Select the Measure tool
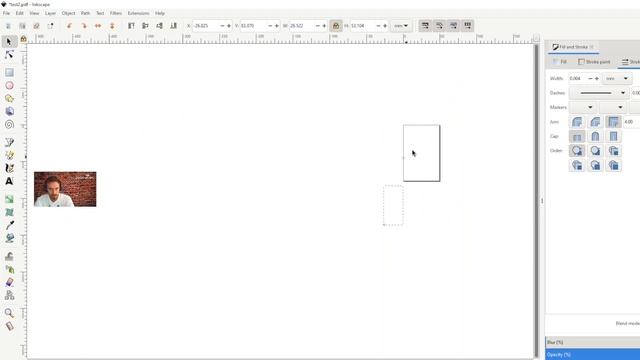Image resolution: width=640 pixels, height=360 pixels. point(9,326)
